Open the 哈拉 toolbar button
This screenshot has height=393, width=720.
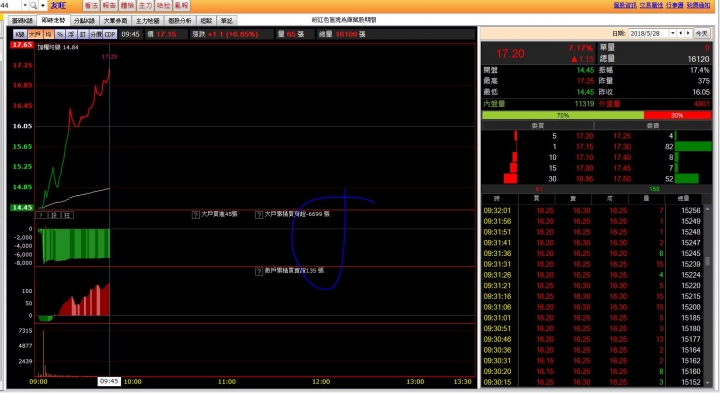(x=163, y=6)
